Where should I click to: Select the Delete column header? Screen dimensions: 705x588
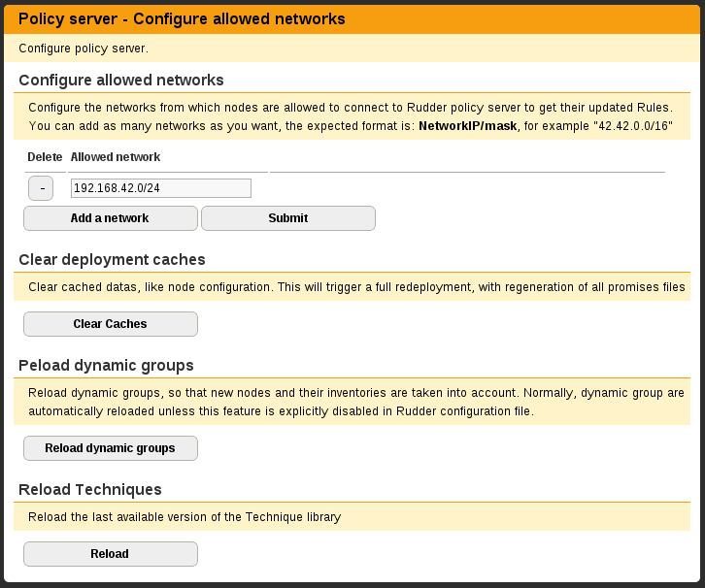coord(45,157)
